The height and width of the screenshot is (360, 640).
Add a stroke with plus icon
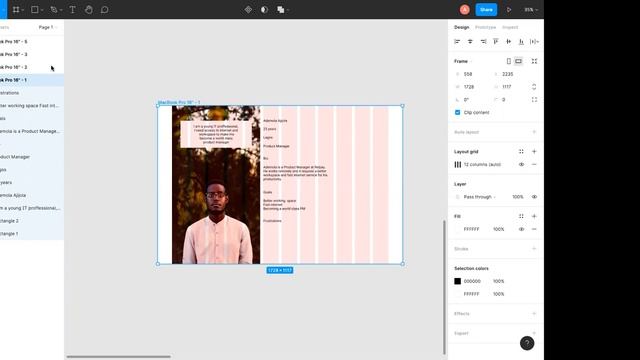(534, 249)
